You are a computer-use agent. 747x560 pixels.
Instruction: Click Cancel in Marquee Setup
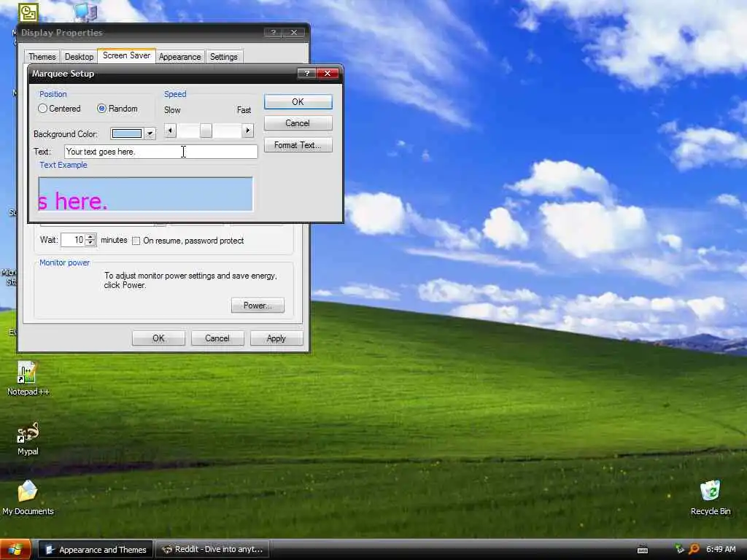(298, 123)
